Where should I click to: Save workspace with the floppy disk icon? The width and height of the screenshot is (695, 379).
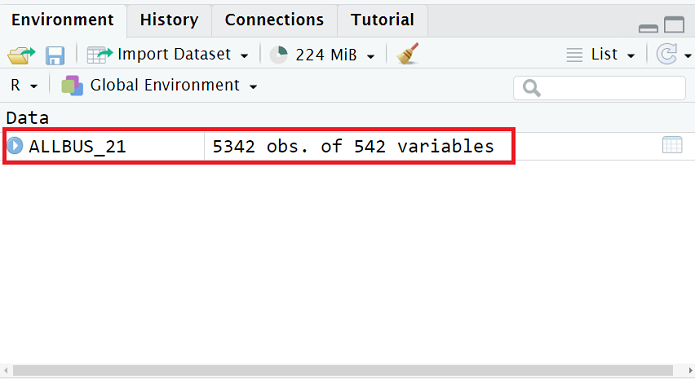(55, 55)
